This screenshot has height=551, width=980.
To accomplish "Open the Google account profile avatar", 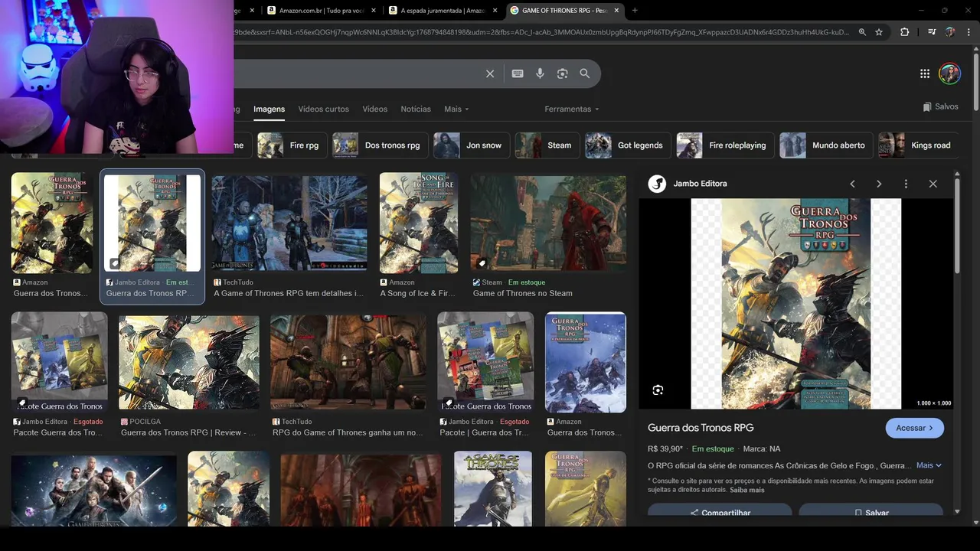I will [x=949, y=73].
